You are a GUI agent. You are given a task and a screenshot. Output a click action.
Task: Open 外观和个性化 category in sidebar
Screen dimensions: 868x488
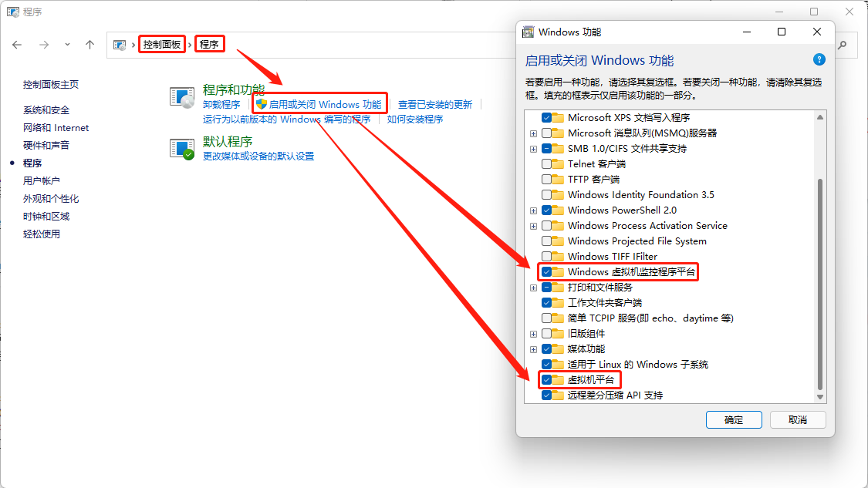[x=51, y=199]
